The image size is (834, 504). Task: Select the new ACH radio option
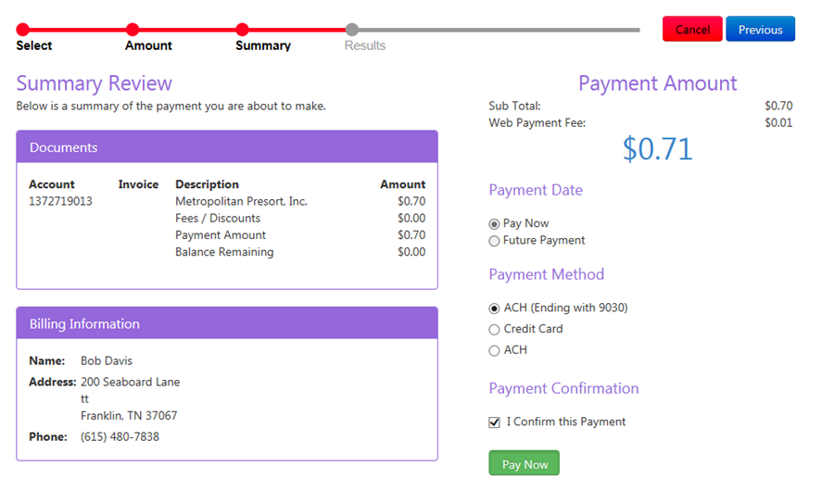[x=494, y=351]
